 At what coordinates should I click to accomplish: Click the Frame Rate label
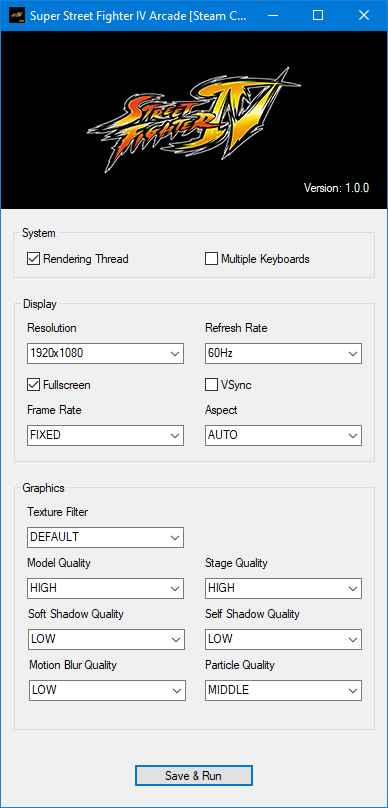(54, 410)
